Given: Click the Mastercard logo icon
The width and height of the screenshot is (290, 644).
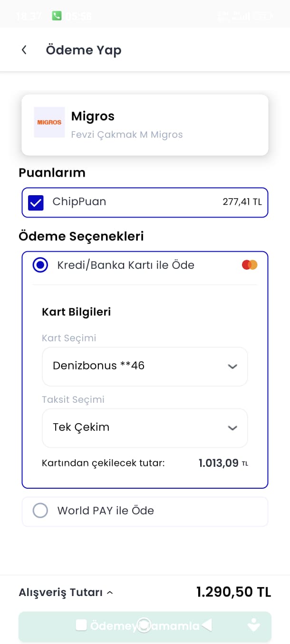Looking at the screenshot, I should click(250, 265).
